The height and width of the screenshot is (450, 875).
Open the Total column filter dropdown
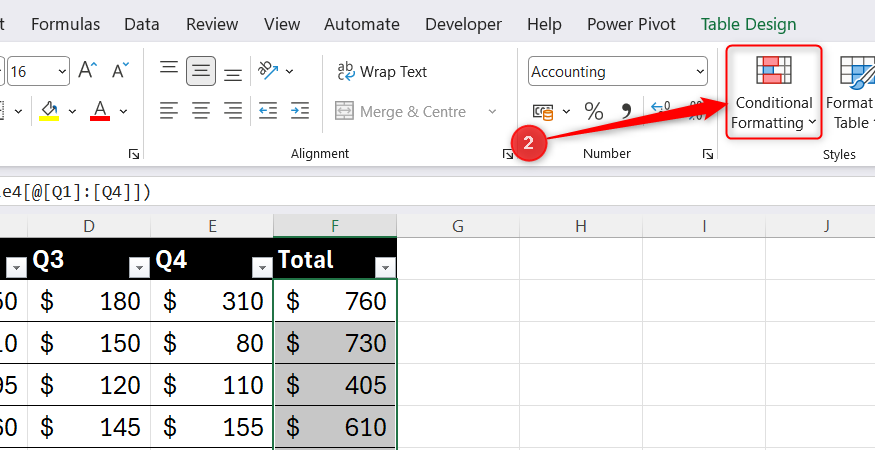point(385,268)
